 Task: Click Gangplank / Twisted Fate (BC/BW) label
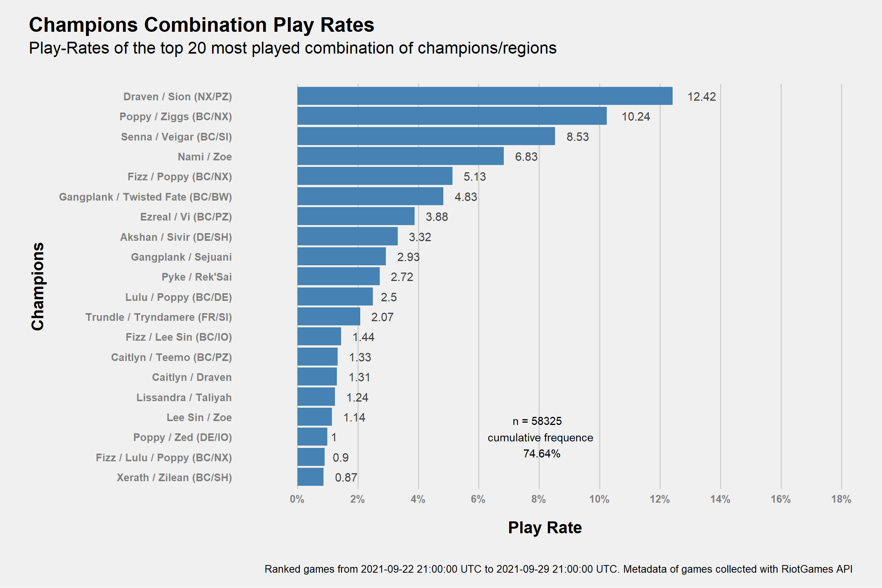(x=145, y=197)
